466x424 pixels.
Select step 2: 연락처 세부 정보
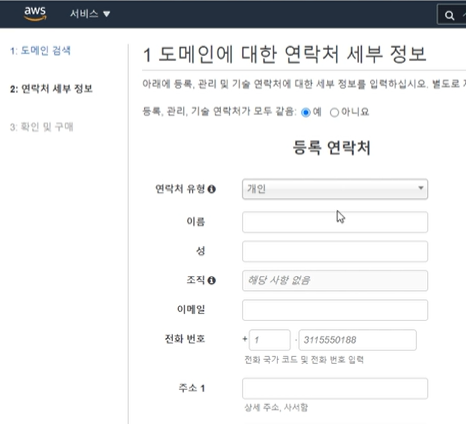point(51,89)
